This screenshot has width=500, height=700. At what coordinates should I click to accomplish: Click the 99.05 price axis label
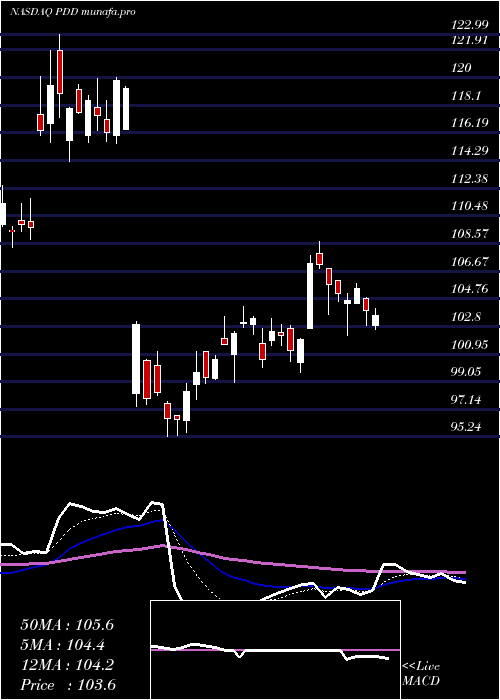click(464, 372)
